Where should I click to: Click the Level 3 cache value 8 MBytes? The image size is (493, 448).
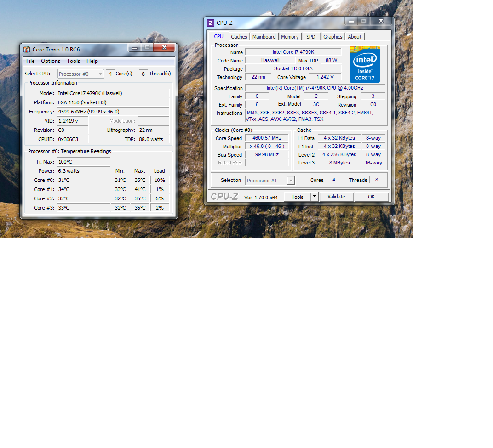click(339, 163)
